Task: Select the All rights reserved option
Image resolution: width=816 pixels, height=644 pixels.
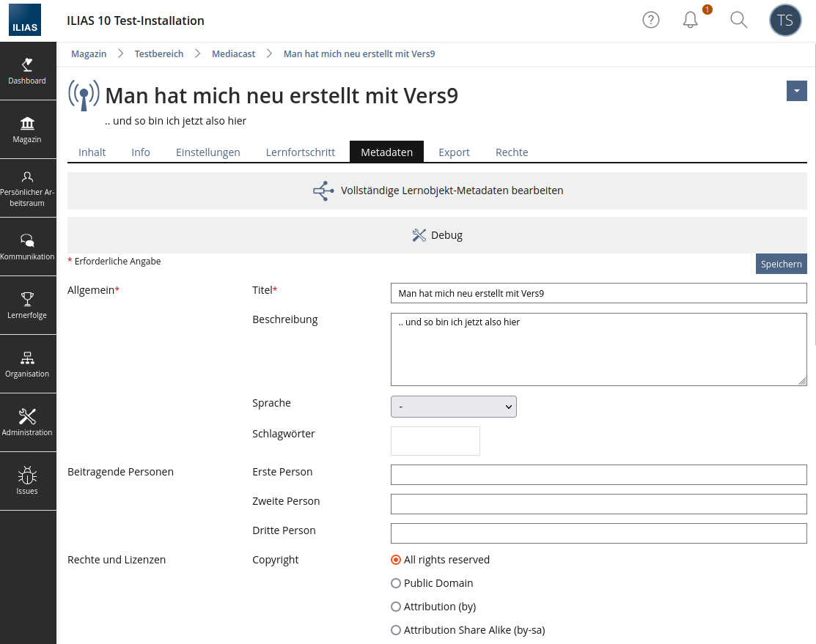Action: (396, 560)
